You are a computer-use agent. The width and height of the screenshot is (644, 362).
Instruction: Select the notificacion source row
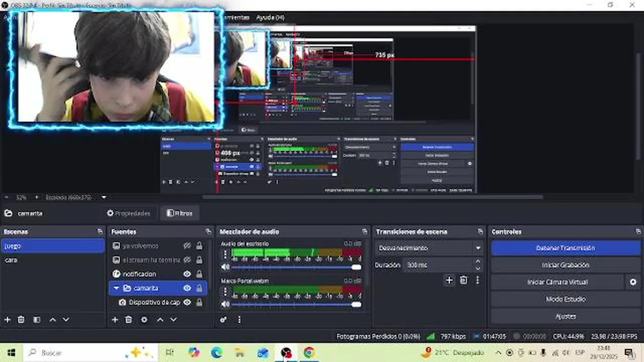[x=158, y=274]
